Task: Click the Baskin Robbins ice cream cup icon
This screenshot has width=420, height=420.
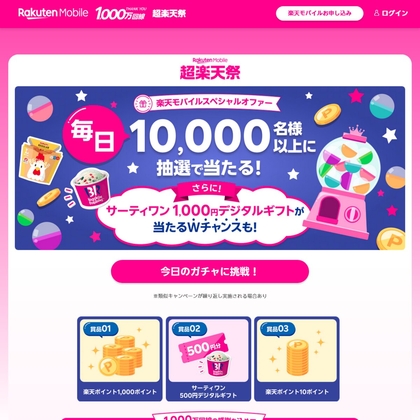Action: (x=90, y=189)
